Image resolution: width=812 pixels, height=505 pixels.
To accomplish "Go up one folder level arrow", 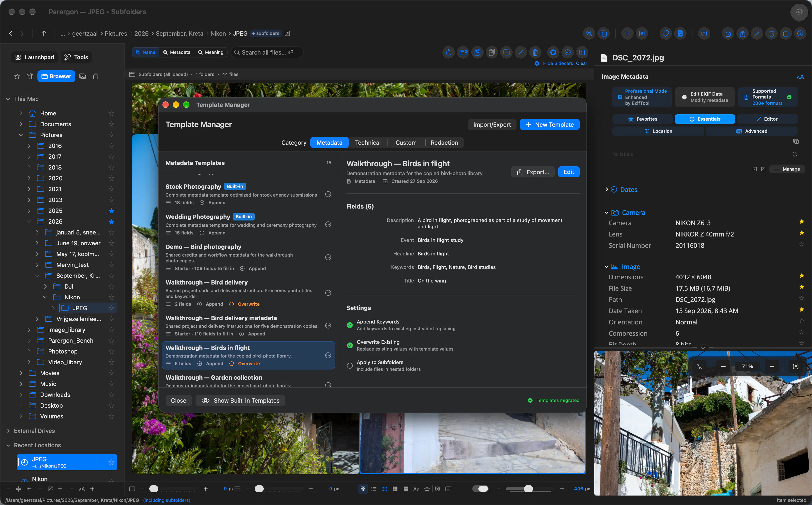I will [x=44, y=33].
